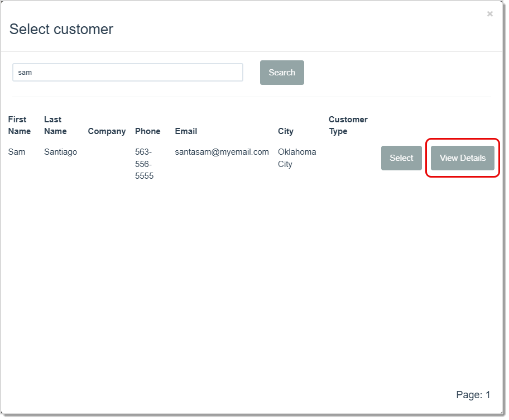
Task: Click the Phone column header
Action: [147, 131]
